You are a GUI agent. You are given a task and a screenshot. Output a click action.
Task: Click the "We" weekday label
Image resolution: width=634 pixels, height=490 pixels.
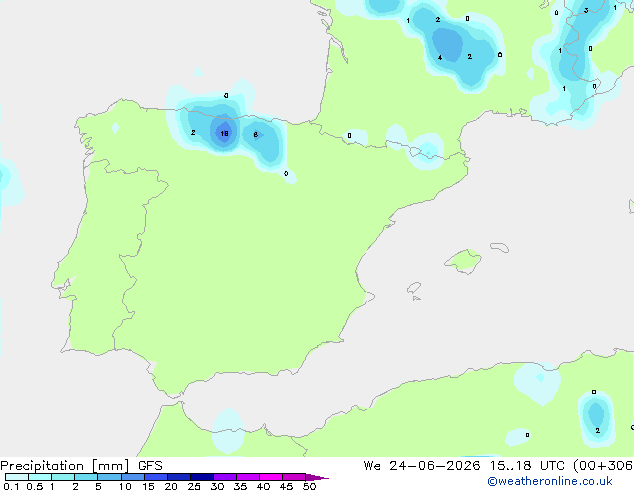372,466
